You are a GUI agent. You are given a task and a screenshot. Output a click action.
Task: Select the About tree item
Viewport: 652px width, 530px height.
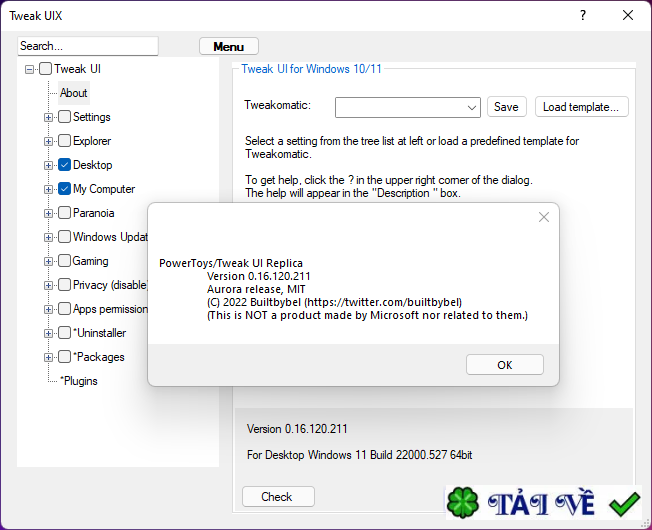pyautogui.click(x=74, y=93)
